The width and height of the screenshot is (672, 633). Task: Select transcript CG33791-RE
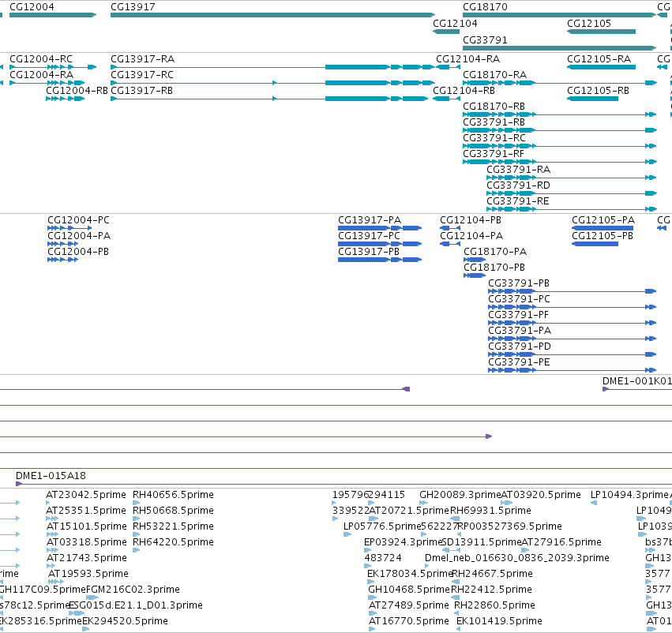coord(518,201)
